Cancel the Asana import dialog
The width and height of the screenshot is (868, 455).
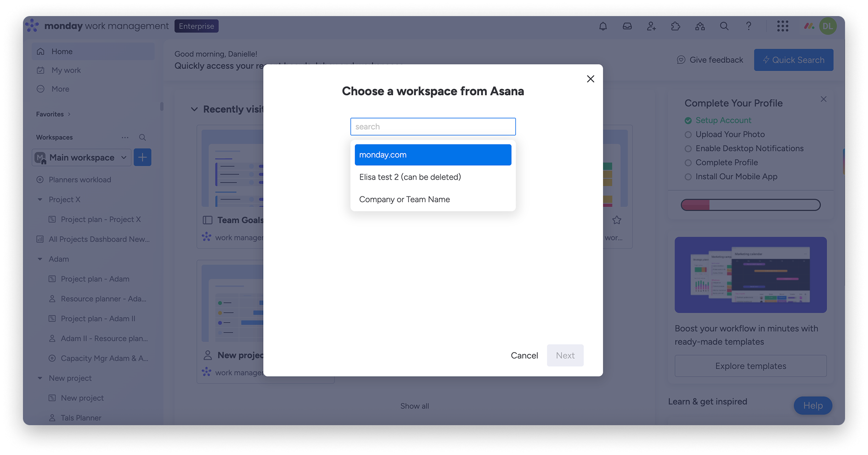[524, 355]
